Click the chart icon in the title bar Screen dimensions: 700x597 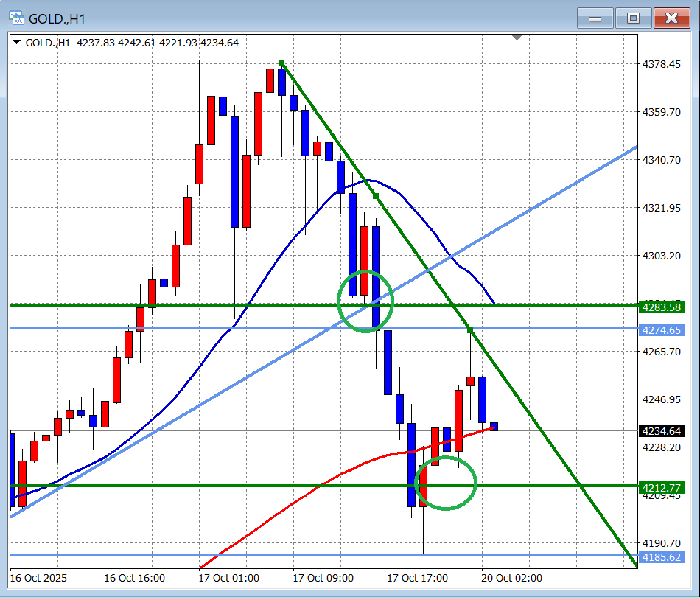click(15, 18)
